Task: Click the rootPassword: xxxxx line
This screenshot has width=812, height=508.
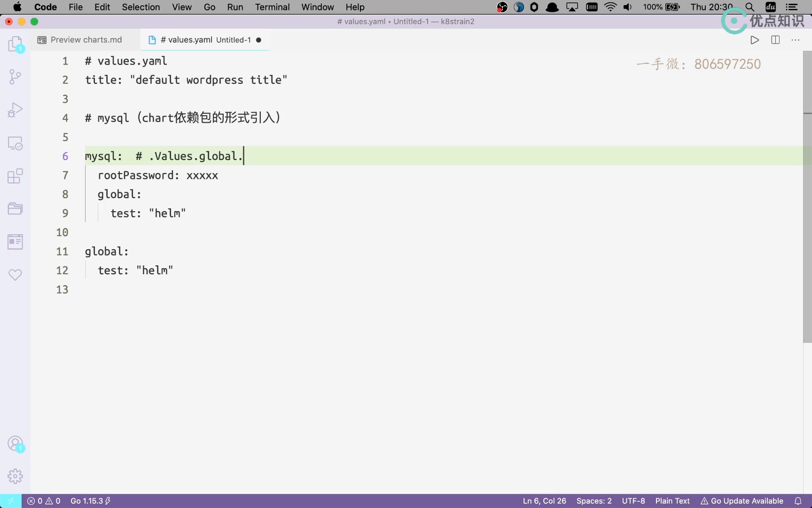Action: point(158,175)
